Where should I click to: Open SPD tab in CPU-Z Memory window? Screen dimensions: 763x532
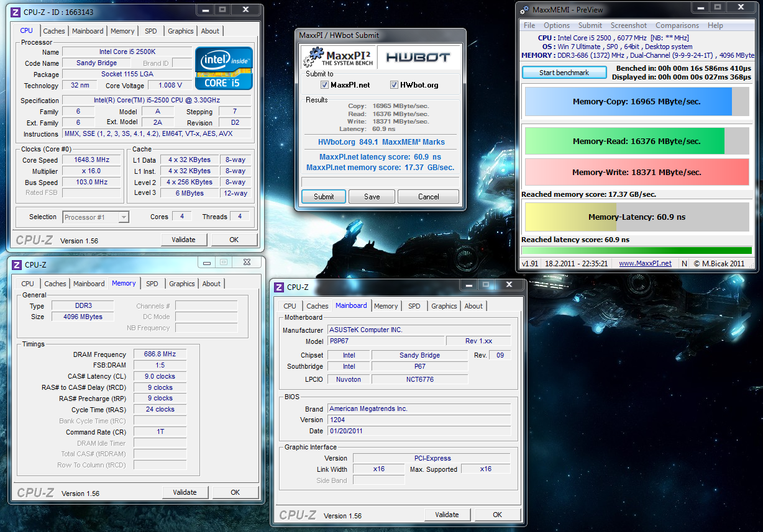click(152, 284)
